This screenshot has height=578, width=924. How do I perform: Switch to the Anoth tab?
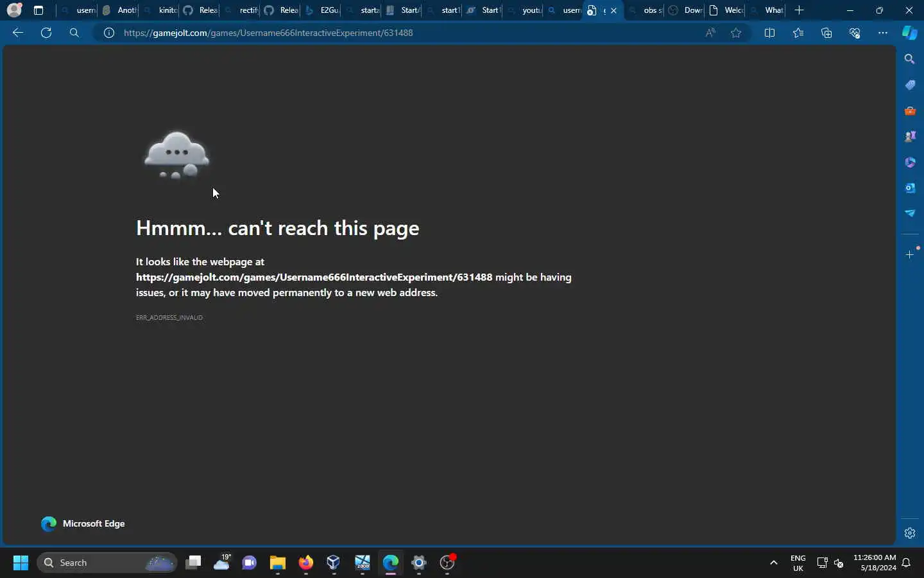[119, 10]
